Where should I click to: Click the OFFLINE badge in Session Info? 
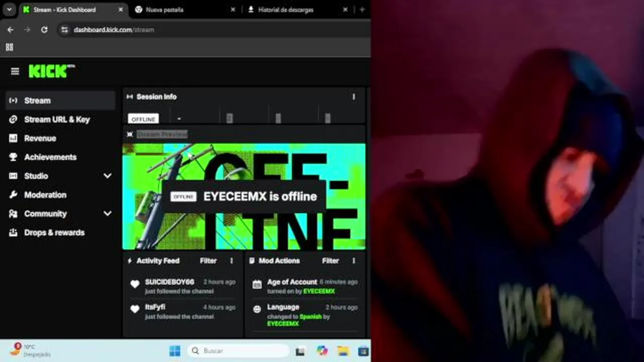(x=143, y=119)
